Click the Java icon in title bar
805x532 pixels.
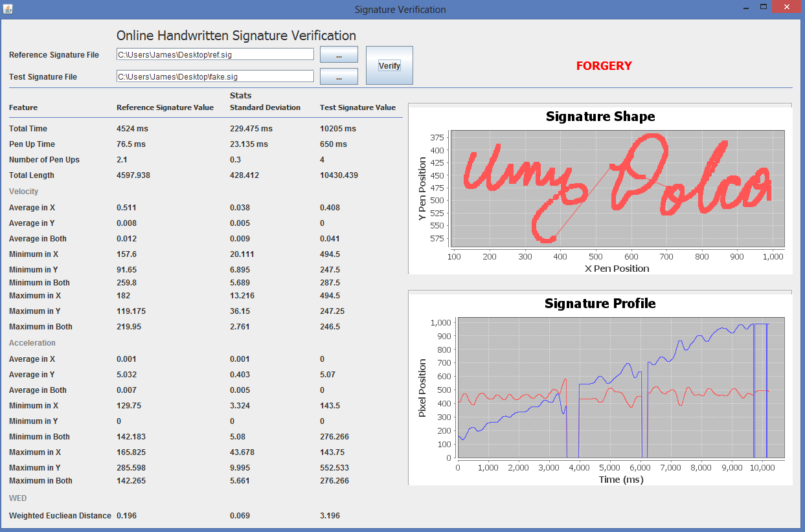(x=9, y=9)
